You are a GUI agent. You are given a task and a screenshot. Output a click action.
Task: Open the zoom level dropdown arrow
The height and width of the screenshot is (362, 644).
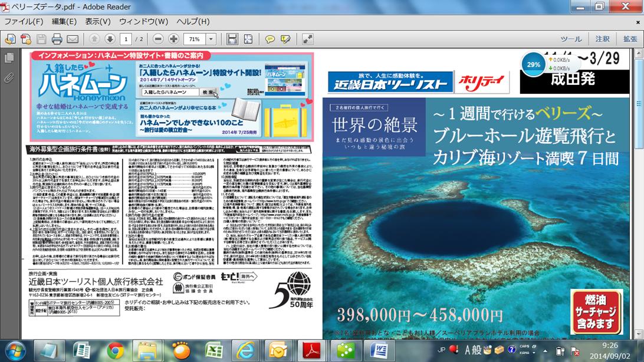[x=211, y=39]
